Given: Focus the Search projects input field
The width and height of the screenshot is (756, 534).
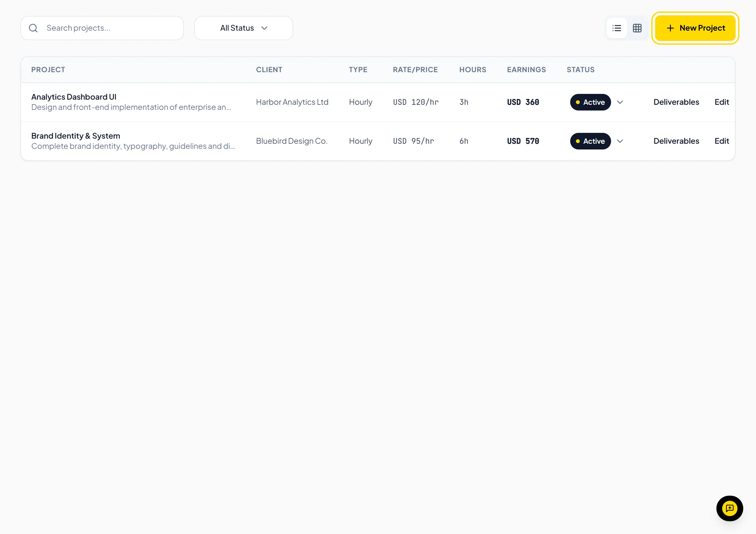Looking at the screenshot, I should [102, 28].
